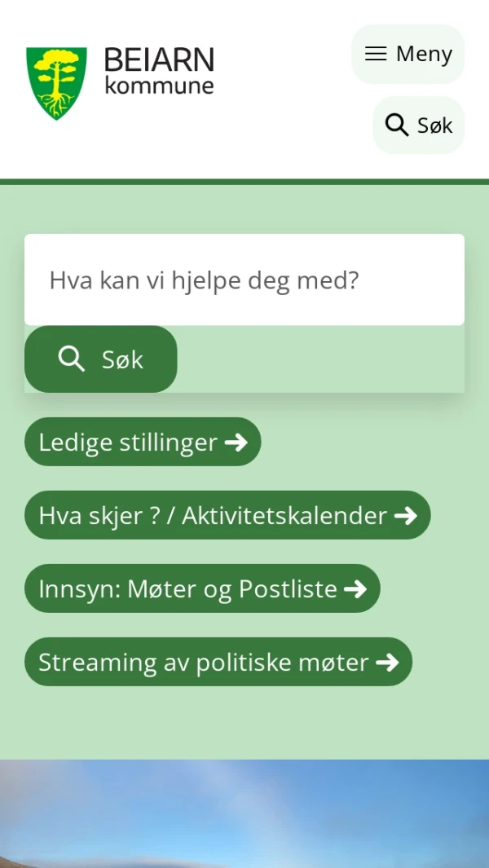The image size is (489, 868).
Task: Click the Hva kan vi hjelpe deg med search field
Action: coord(244,280)
